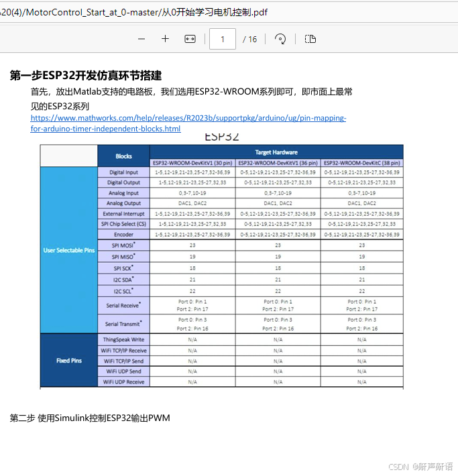Click the 'Analog Output' row label
Viewport: 458px width, 476px height.
coord(123,203)
